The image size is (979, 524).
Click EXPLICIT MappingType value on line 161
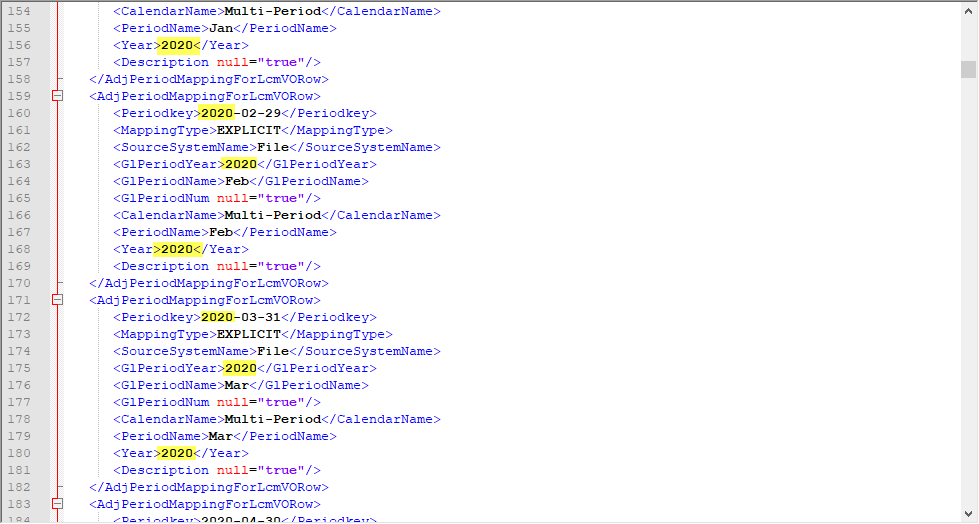(248, 130)
